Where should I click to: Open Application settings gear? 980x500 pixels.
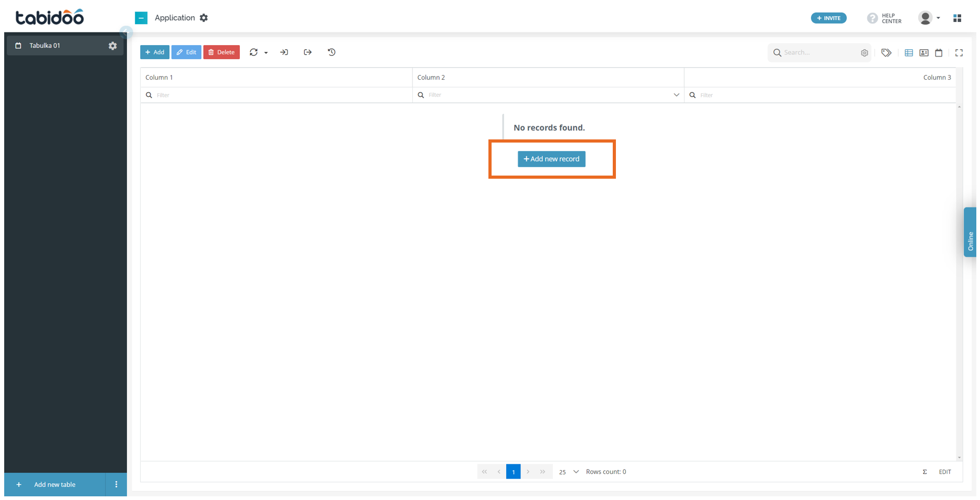click(204, 18)
